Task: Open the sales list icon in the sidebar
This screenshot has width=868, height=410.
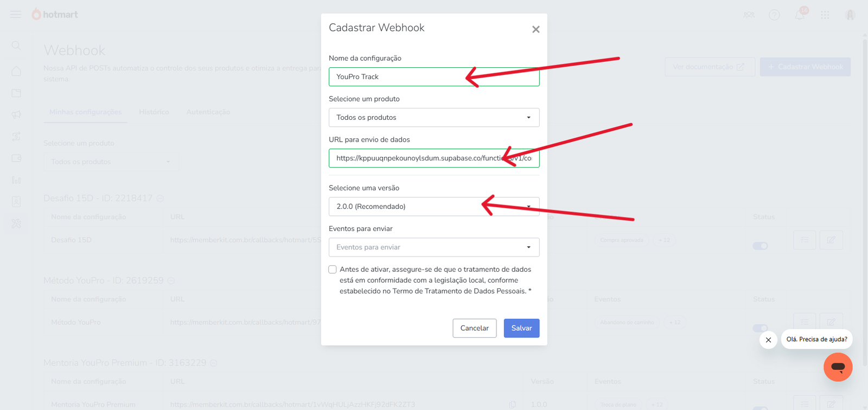Action: pos(16,136)
